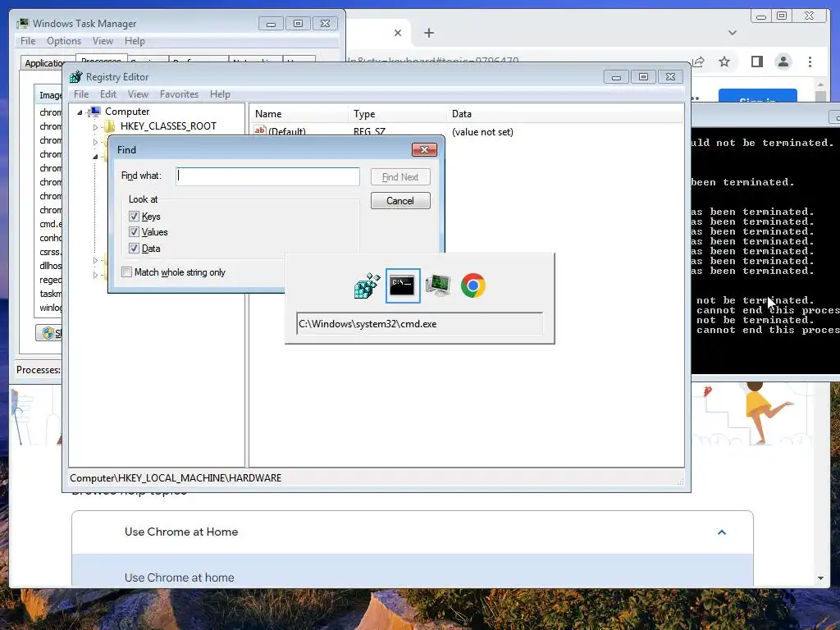Select Computer root tree item
This screenshot has width=840, height=630.
[x=127, y=112]
